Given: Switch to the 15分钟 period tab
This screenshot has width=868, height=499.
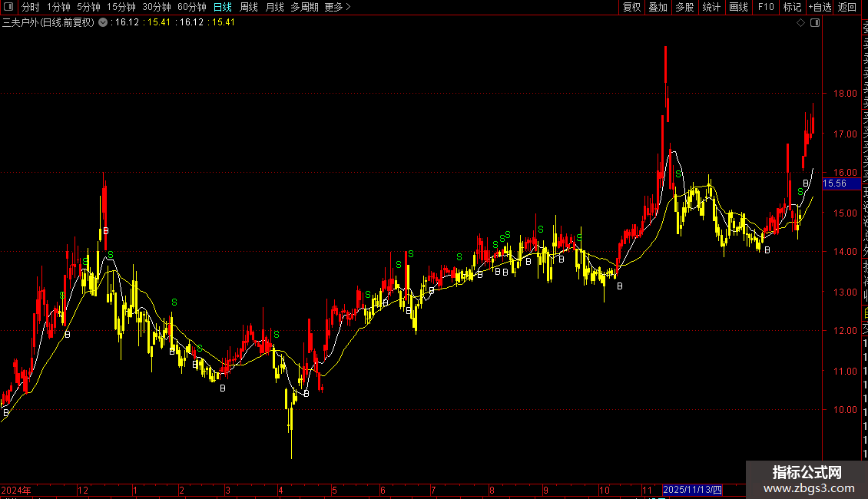Looking at the screenshot, I should click(x=121, y=7).
